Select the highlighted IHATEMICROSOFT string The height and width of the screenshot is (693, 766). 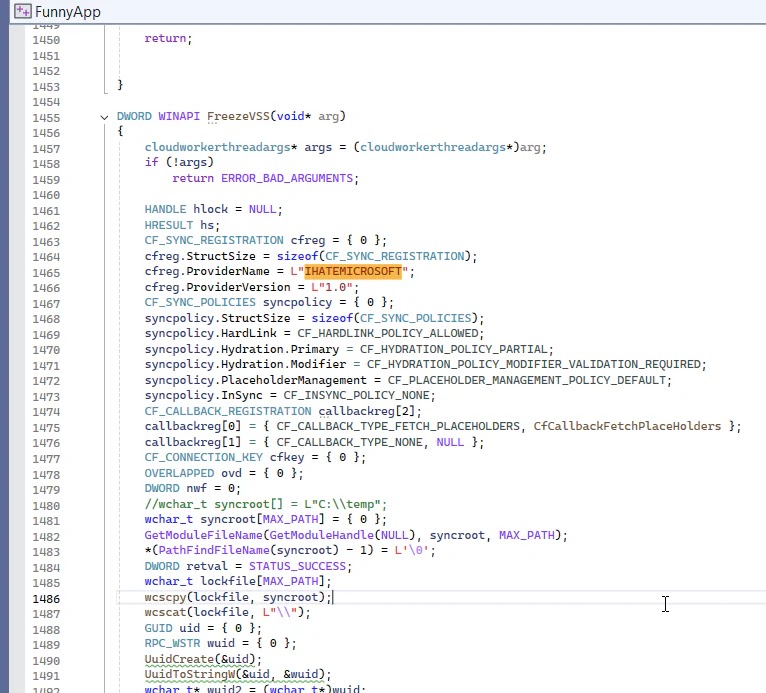(353, 271)
